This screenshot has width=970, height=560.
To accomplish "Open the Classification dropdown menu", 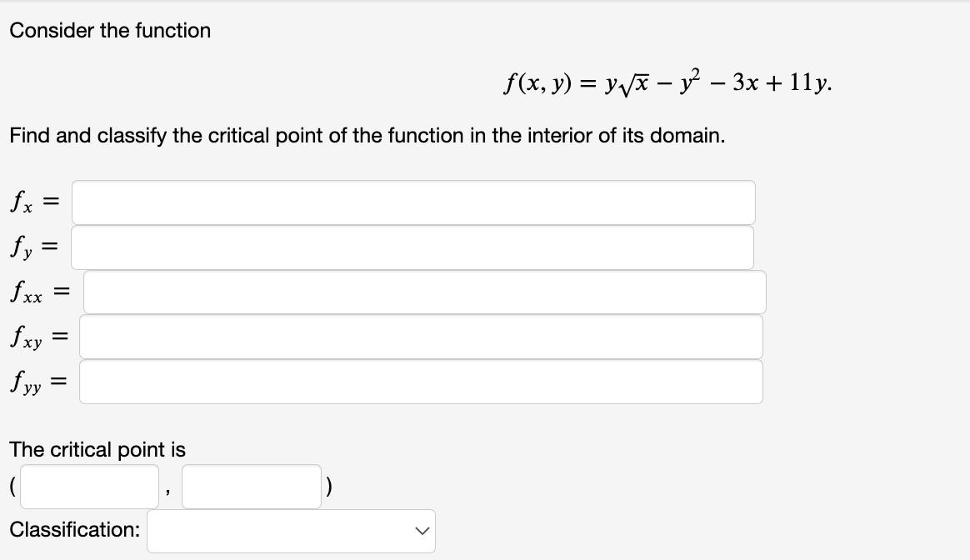I will [x=291, y=531].
